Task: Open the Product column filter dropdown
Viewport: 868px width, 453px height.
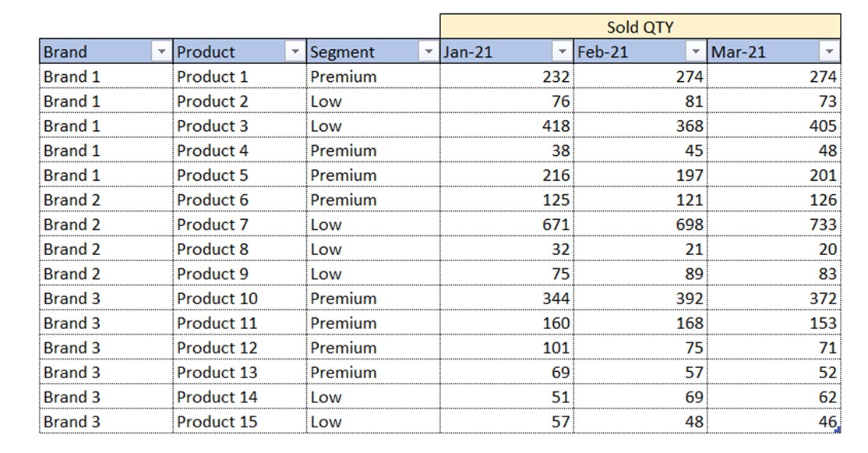Action: click(295, 51)
